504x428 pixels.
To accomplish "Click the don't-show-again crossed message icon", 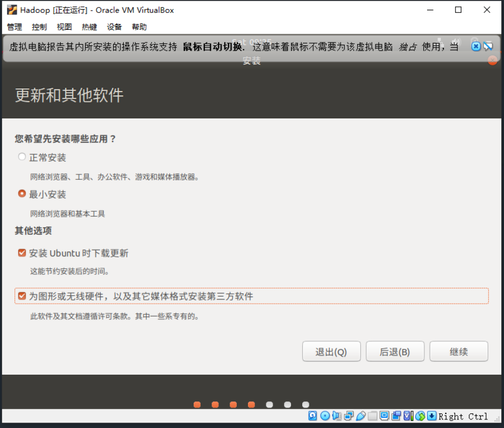I will coord(488,46).
